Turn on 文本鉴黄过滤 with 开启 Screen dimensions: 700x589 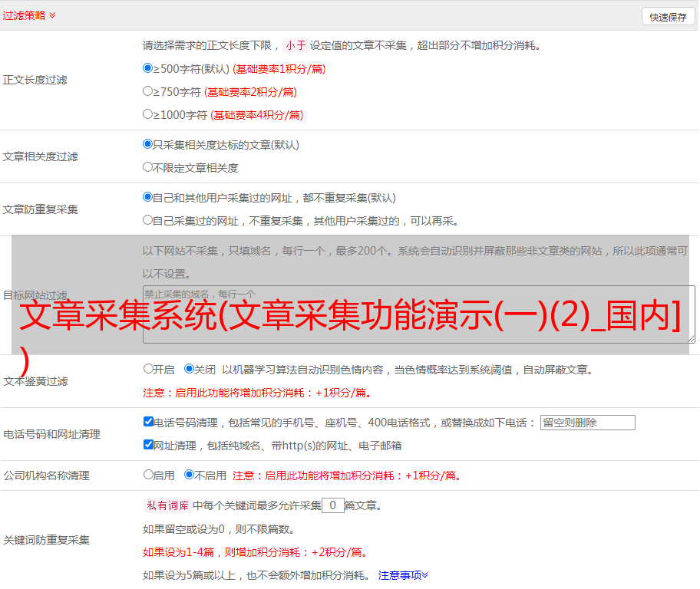click(148, 369)
